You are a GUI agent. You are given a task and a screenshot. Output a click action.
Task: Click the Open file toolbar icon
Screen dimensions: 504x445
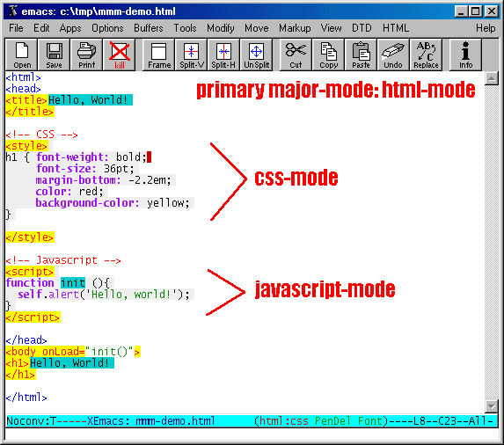pos(21,55)
